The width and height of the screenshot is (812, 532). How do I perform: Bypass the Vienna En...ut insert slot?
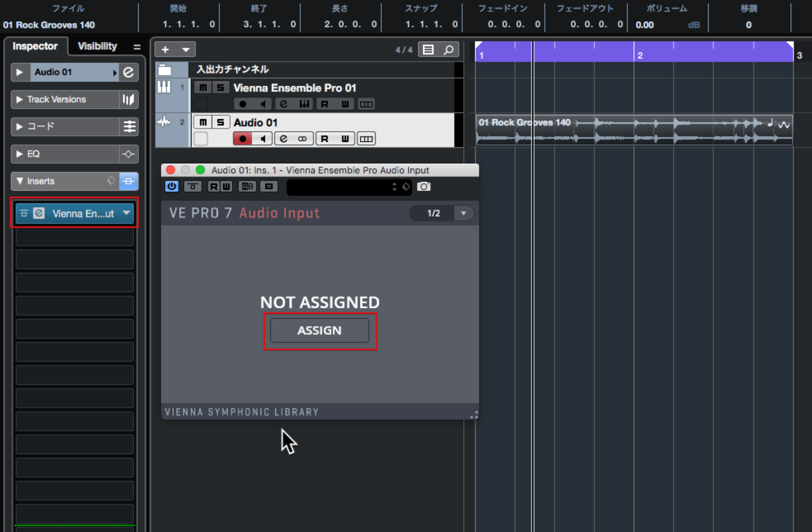[24, 213]
